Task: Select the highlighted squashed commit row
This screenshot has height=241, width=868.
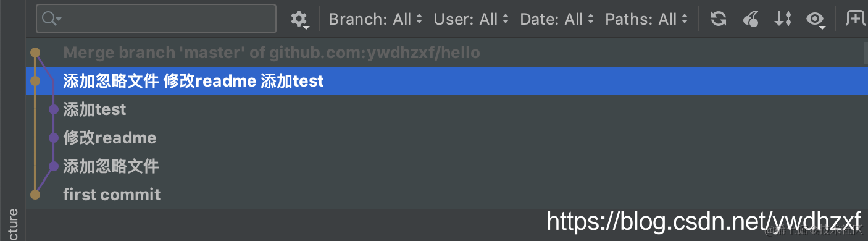Action: (447, 81)
